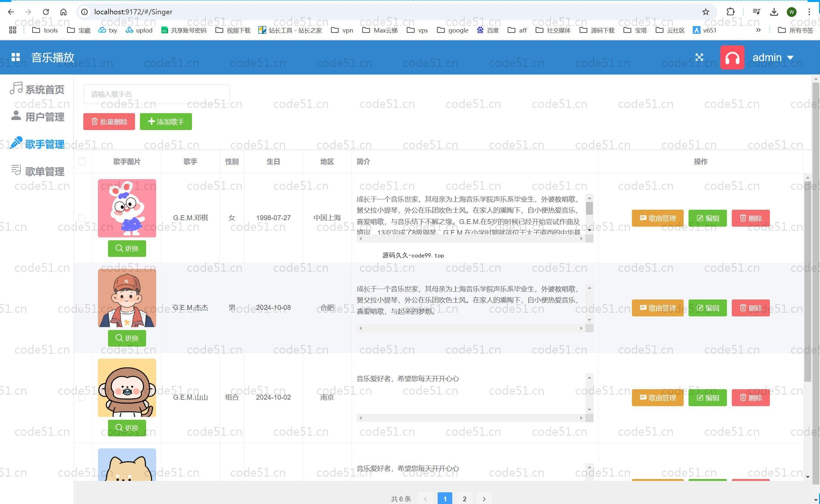Open the txy cloud bookmark
Image resolution: width=820 pixels, height=504 pixels.
point(108,30)
